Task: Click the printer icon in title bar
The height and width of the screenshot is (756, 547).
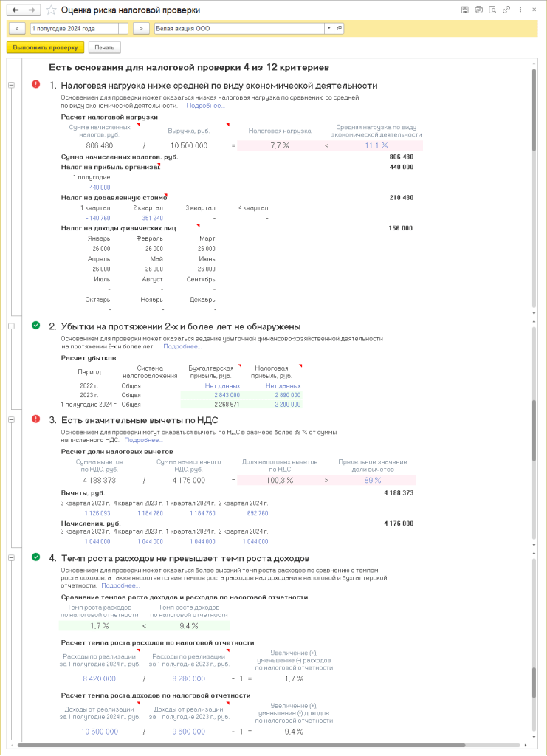Action: (x=478, y=10)
